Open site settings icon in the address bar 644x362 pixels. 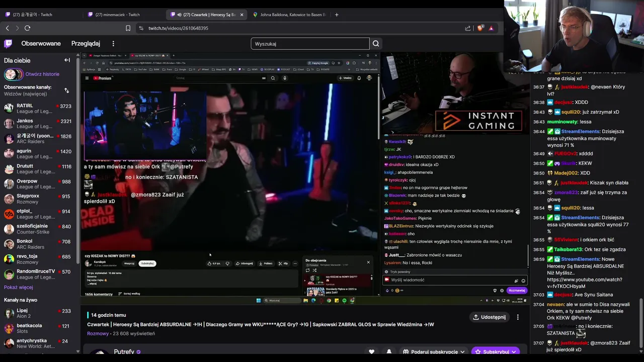pos(141,28)
